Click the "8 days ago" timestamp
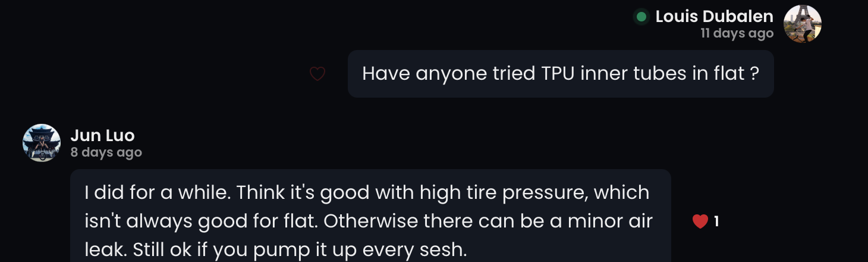 point(106,152)
